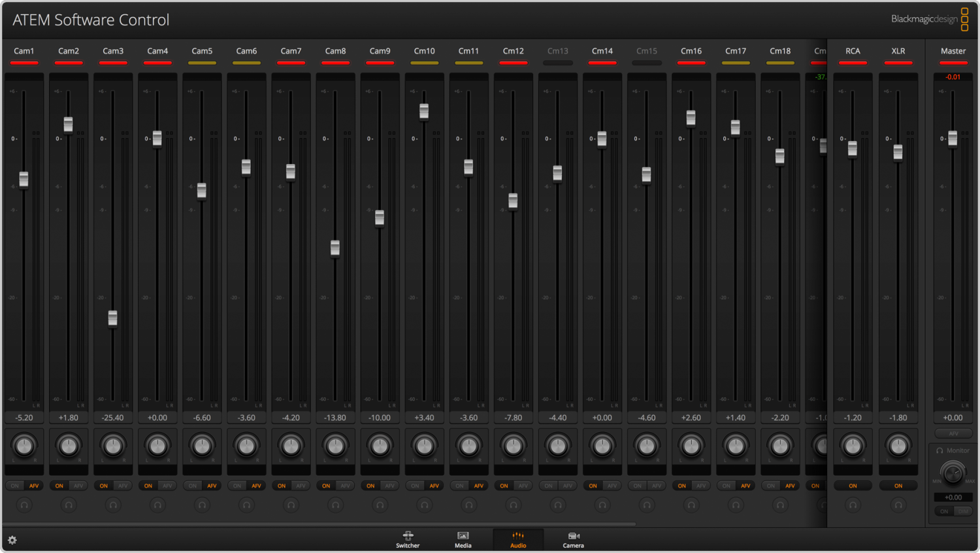Click the horizontal scrollbar below the mixer

(320, 524)
